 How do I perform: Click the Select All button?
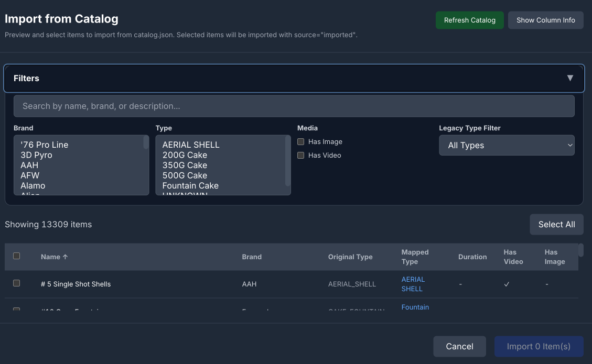[x=556, y=225]
